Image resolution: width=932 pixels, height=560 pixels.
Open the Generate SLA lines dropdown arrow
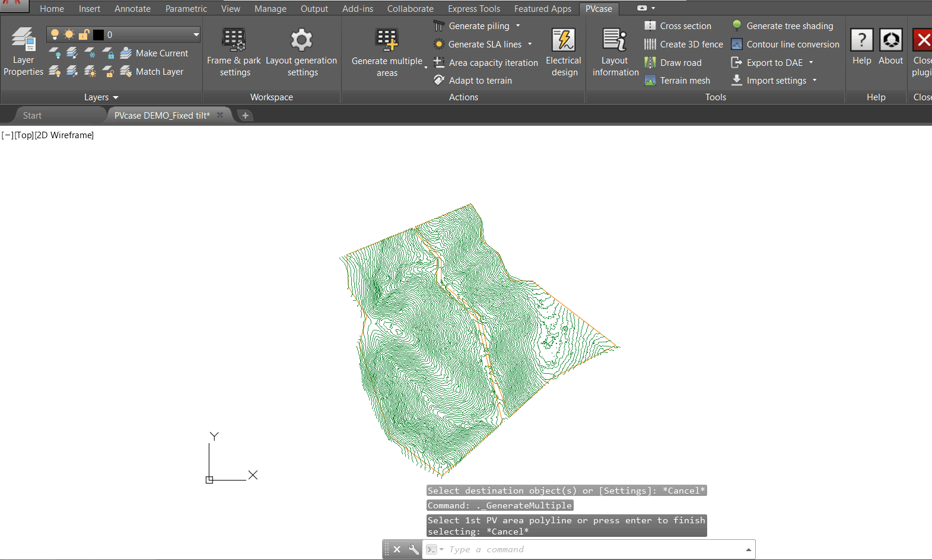(x=530, y=44)
